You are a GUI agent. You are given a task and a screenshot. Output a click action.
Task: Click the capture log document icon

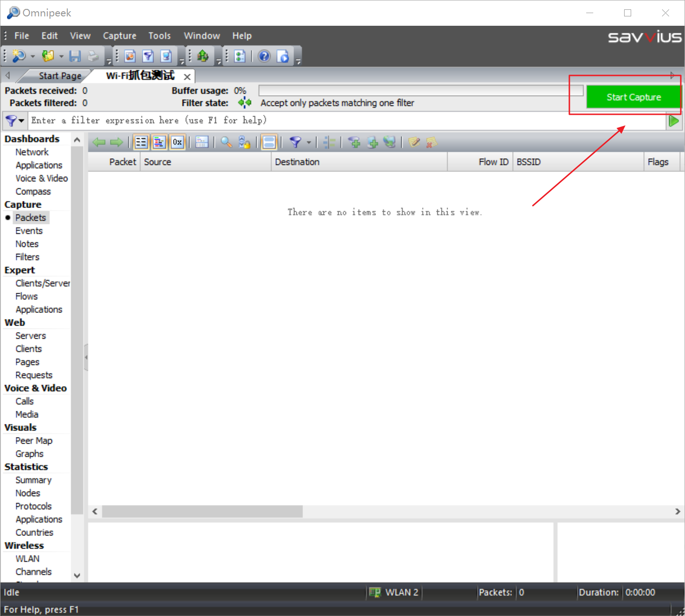(x=130, y=56)
